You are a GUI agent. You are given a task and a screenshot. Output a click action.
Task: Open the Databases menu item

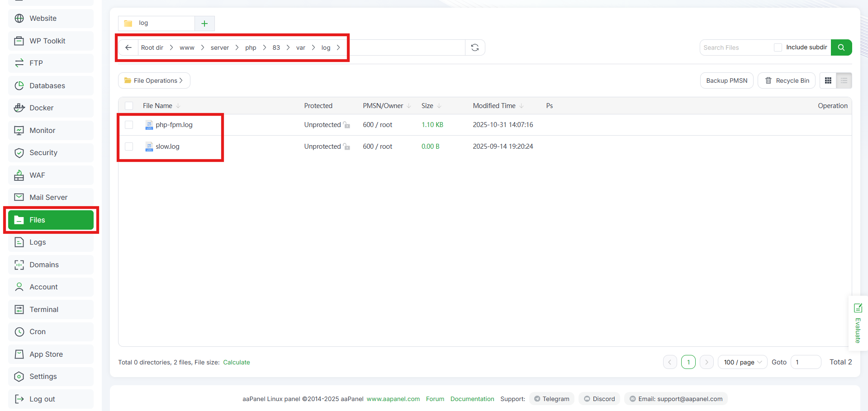[x=51, y=85]
